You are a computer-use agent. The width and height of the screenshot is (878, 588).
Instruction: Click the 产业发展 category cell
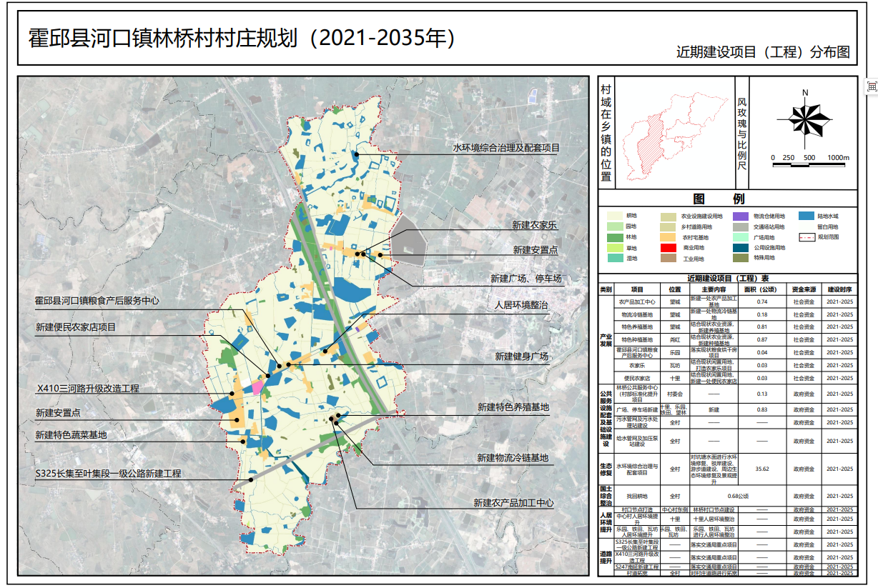606,339
